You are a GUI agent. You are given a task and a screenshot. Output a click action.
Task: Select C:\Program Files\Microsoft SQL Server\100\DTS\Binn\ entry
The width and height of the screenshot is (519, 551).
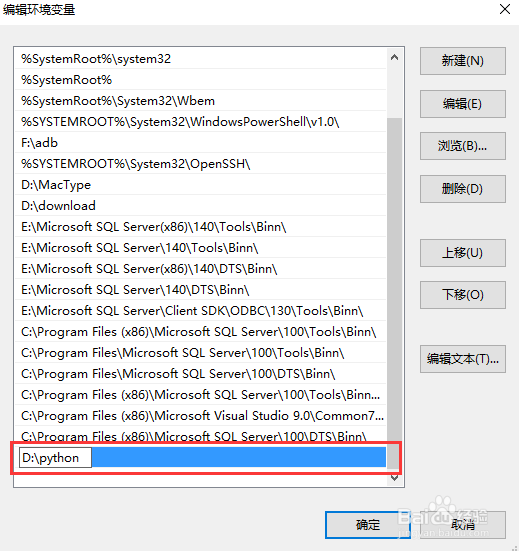point(200,374)
